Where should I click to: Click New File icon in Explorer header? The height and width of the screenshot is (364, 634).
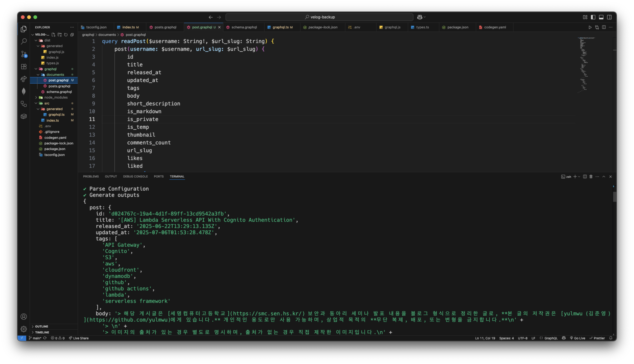[54, 35]
